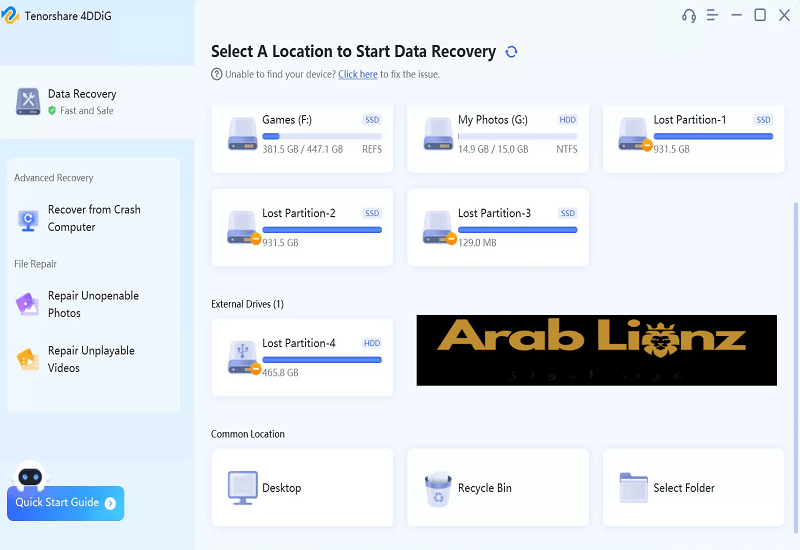Open Repair Unopenable Photos
Viewport: 800px width, 550px height.
click(93, 304)
